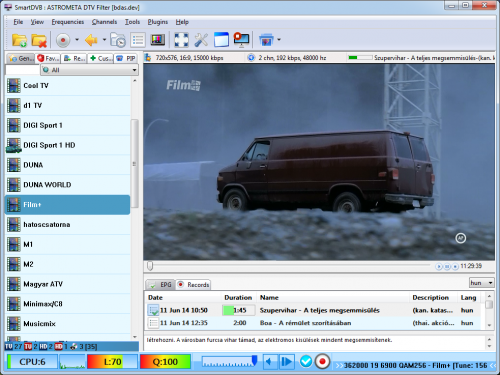Click the status bar step-forward play button
500x375 pixels.
click(287, 362)
